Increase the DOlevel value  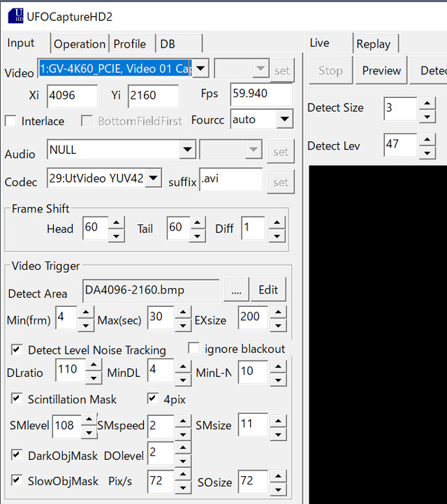pyautogui.click(x=183, y=447)
